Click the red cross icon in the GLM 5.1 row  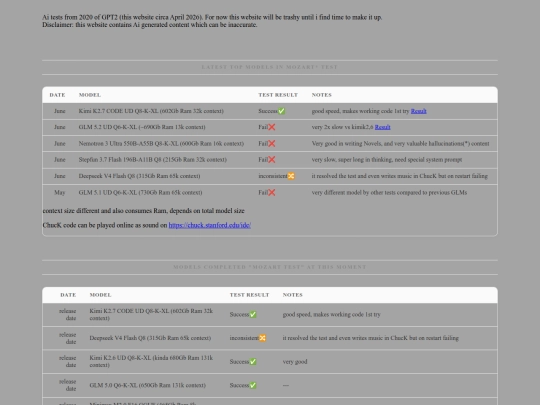(x=271, y=193)
